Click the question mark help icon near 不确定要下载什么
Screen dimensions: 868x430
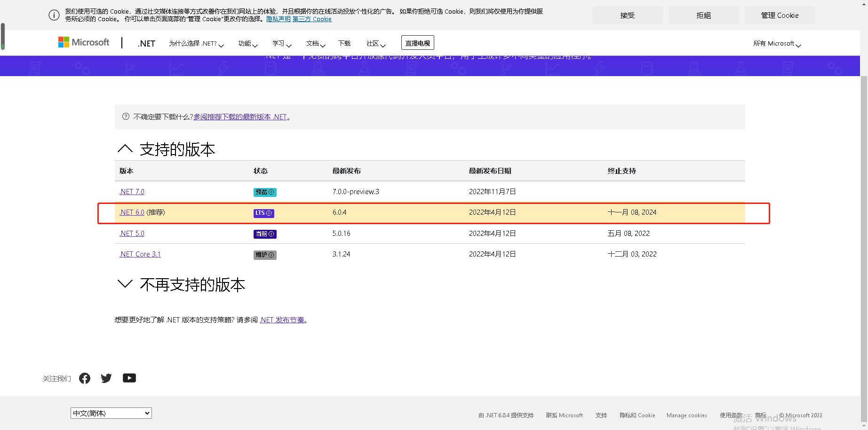(x=126, y=116)
